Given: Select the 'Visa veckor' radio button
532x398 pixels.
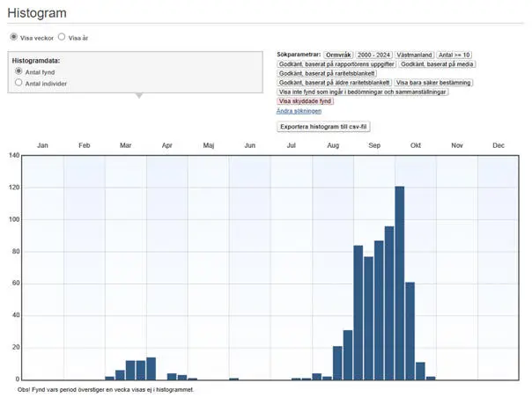Looking at the screenshot, I should point(13,37).
